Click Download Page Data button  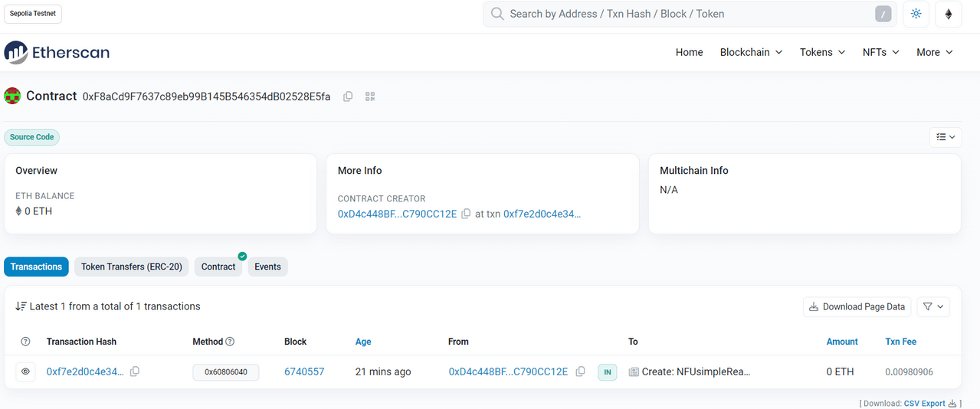click(857, 306)
